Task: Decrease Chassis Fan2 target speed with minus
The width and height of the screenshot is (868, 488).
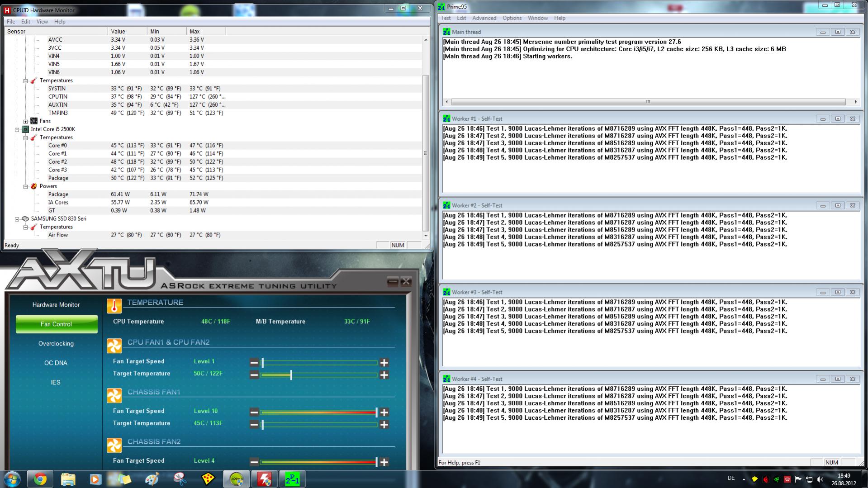Action: tap(254, 462)
